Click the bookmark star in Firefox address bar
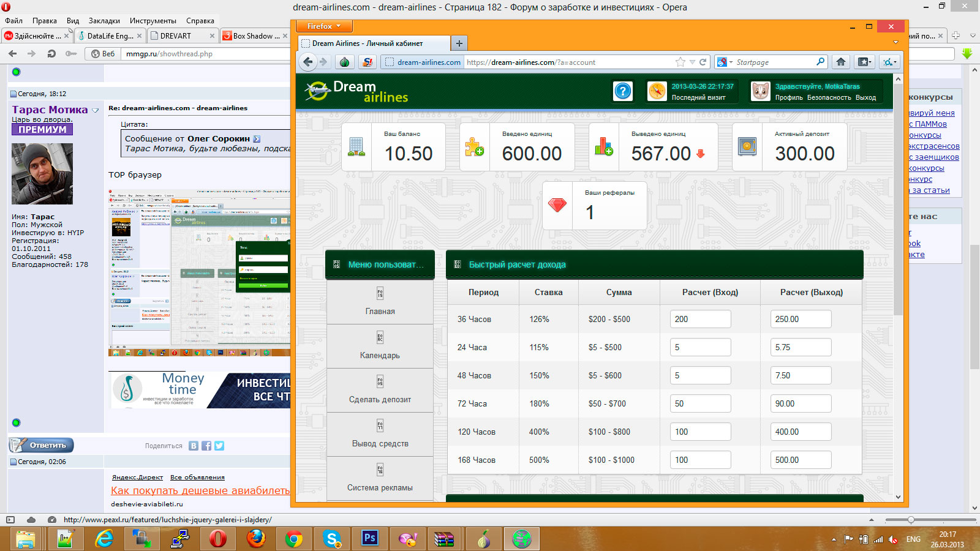 [680, 62]
